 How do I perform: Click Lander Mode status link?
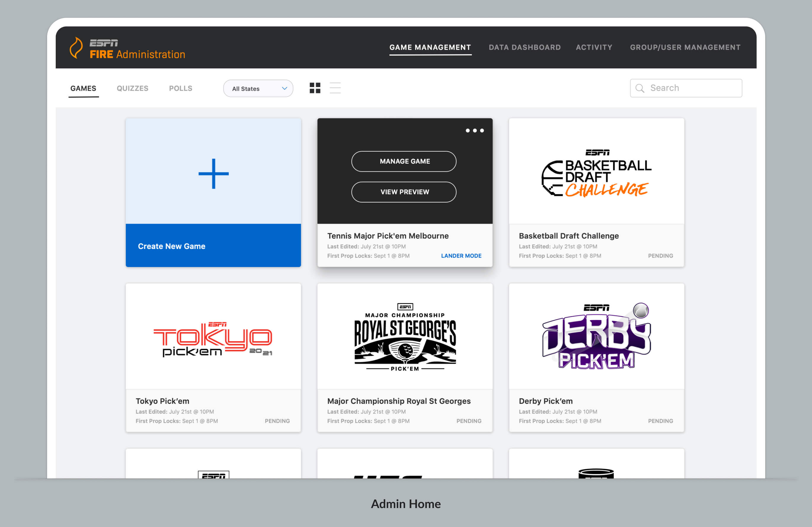461,256
